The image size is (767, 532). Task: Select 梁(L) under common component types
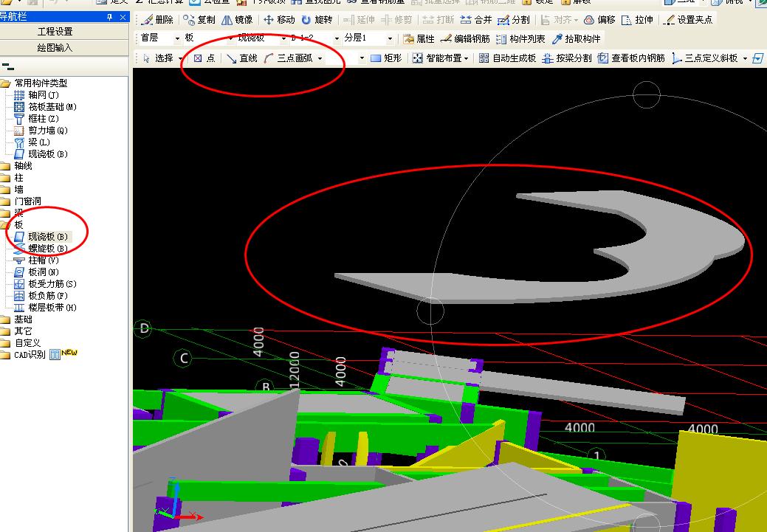coord(38,142)
